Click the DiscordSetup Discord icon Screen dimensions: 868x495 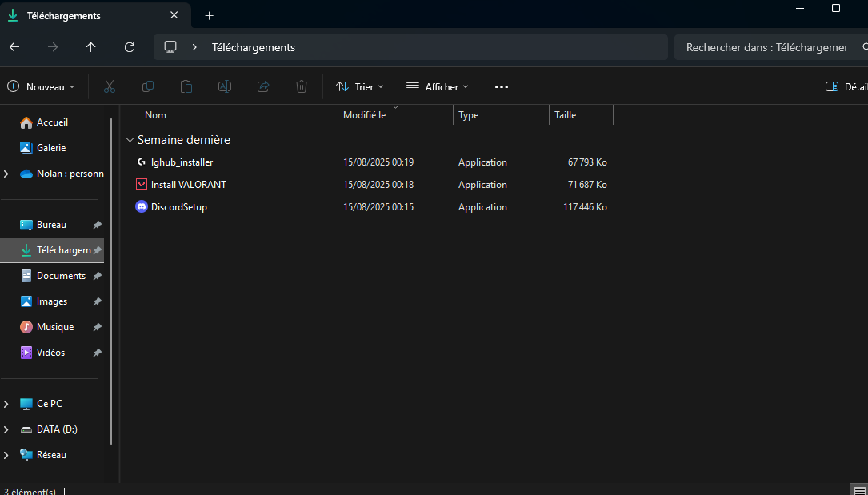click(x=141, y=206)
